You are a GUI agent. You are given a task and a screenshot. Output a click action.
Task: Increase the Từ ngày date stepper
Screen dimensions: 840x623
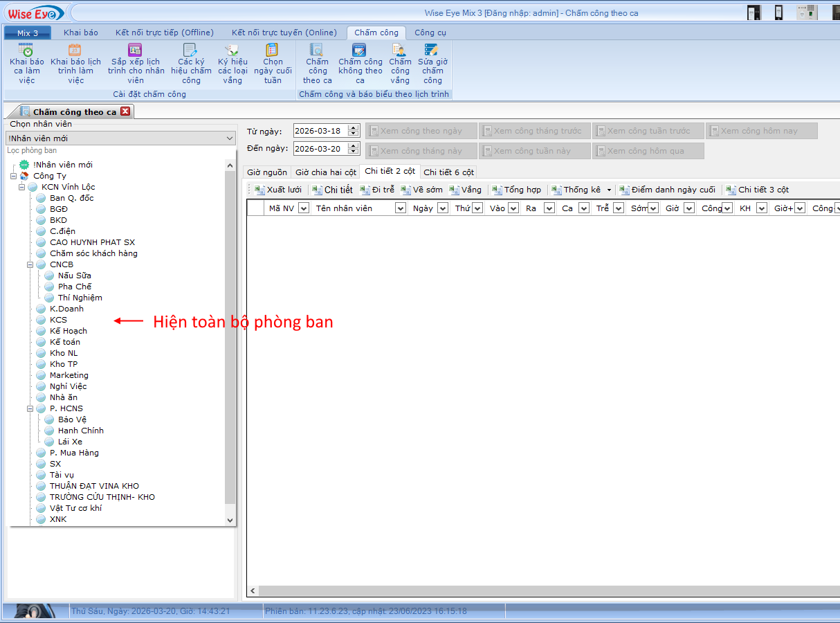tap(354, 128)
